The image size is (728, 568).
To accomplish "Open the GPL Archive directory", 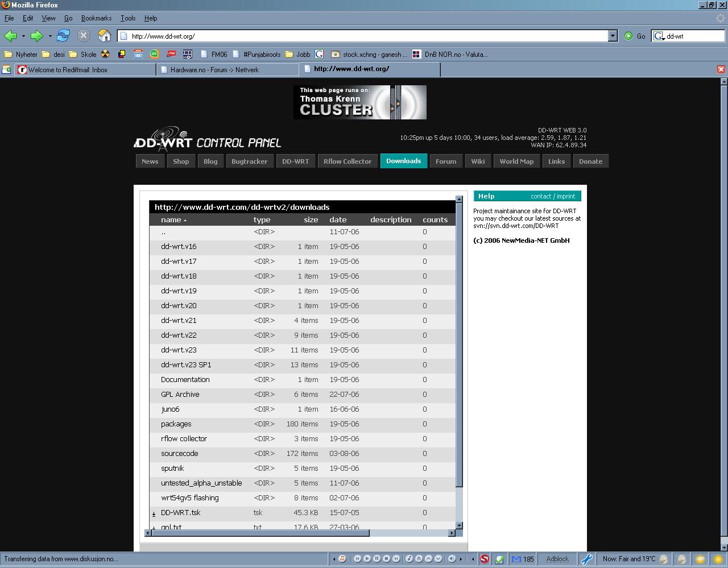I will (x=180, y=395).
